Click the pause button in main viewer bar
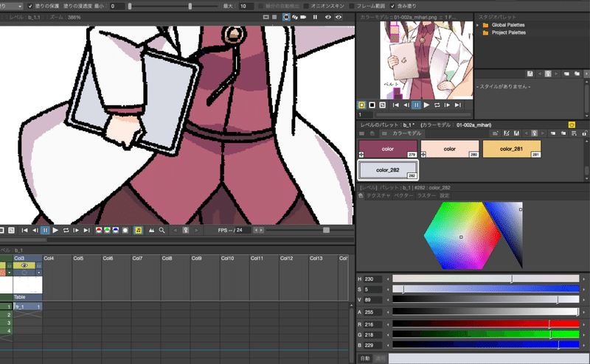 coord(45,230)
